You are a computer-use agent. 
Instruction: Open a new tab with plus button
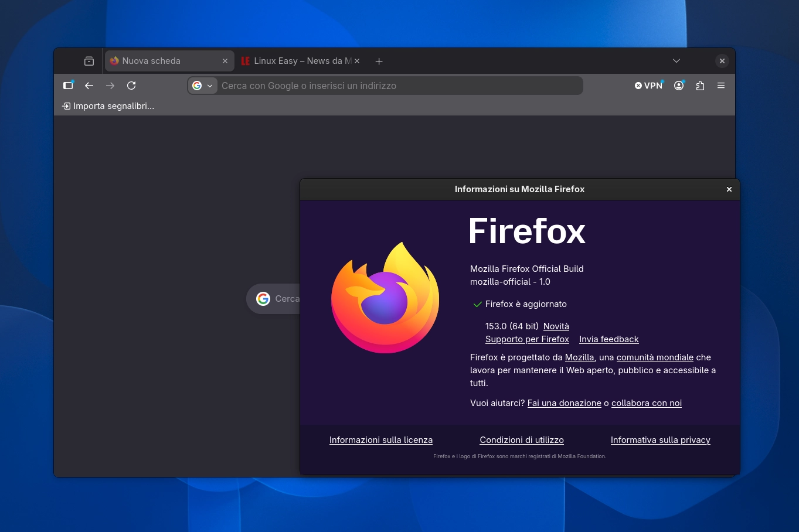(x=379, y=61)
